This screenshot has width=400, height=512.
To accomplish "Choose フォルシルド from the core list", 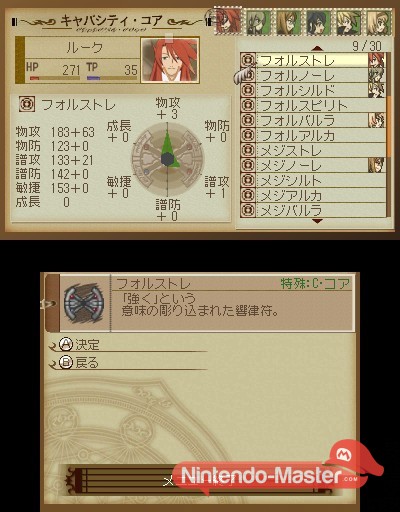I will point(313,90).
